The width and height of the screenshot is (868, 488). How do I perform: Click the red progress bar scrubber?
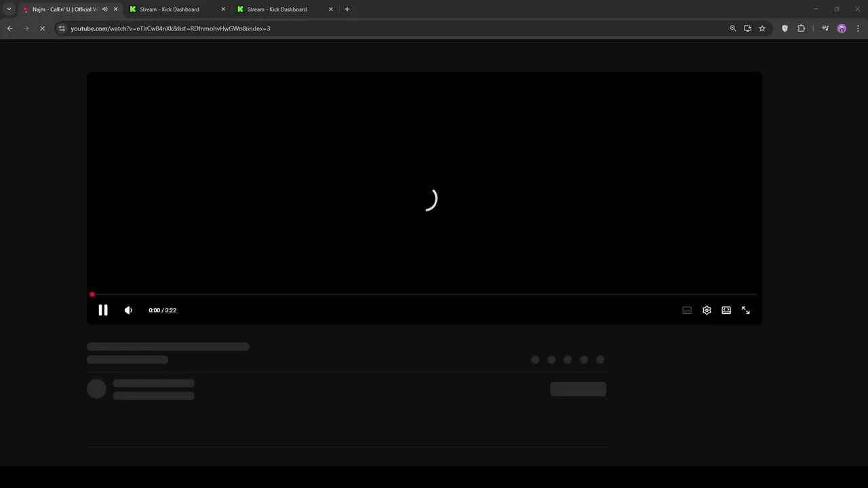tap(92, 295)
